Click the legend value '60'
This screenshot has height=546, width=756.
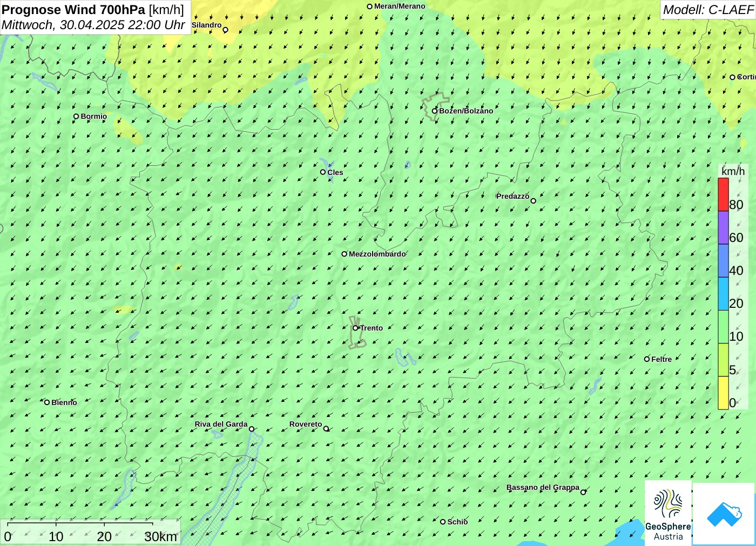point(736,238)
